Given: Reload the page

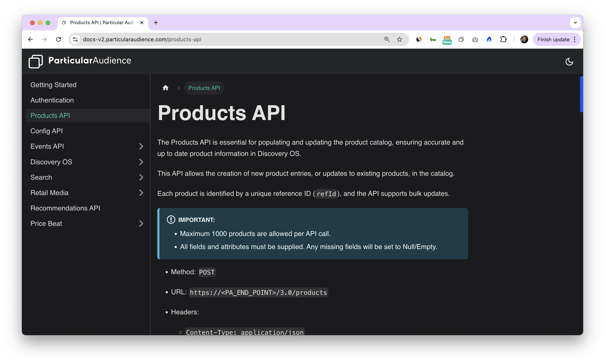Looking at the screenshot, I should [x=58, y=39].
